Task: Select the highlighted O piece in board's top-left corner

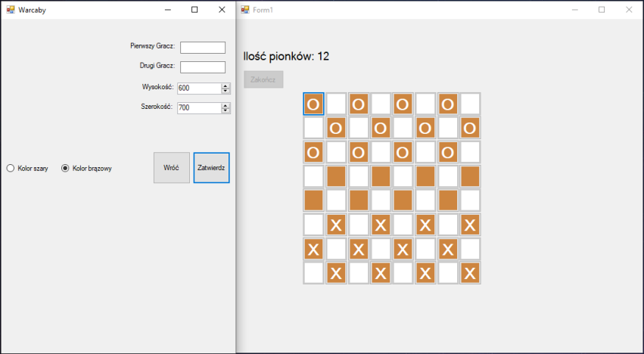Action: coord(313,104)
